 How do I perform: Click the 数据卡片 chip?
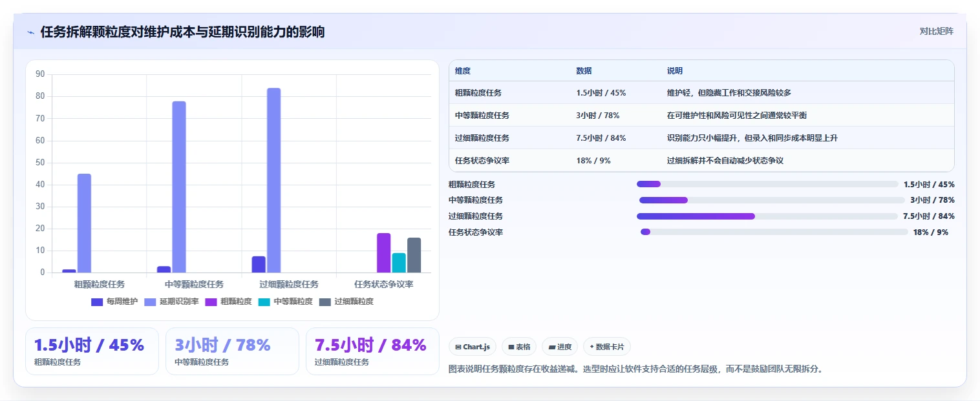[x=607, y=347]
